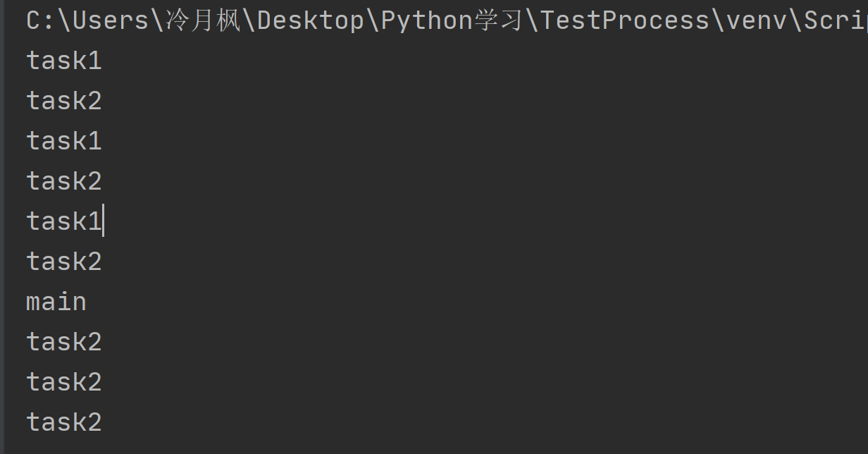The width and height of the screenshot is (868, 454).
Task: Click the last 'task2' output line
Action: pos(64,423)
